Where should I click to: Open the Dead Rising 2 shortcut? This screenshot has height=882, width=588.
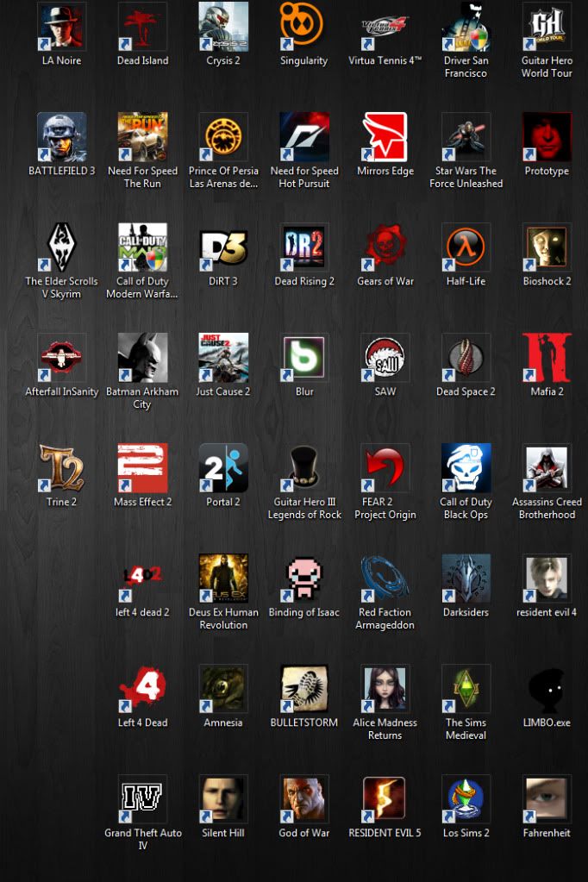coord(303,247)
